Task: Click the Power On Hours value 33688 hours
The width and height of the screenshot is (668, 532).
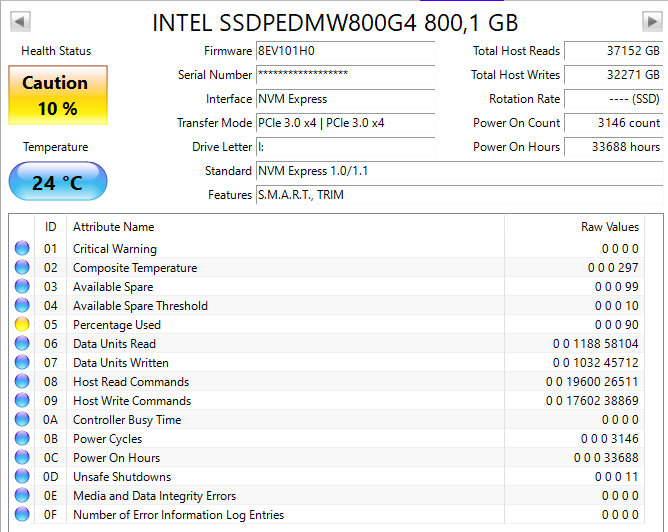Action: 613,147
